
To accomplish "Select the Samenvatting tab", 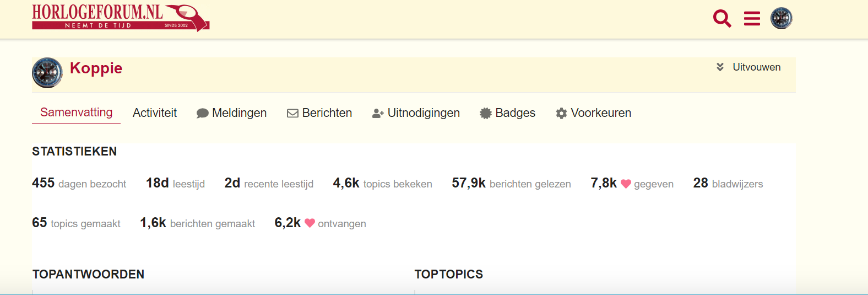I will [76, 112].
